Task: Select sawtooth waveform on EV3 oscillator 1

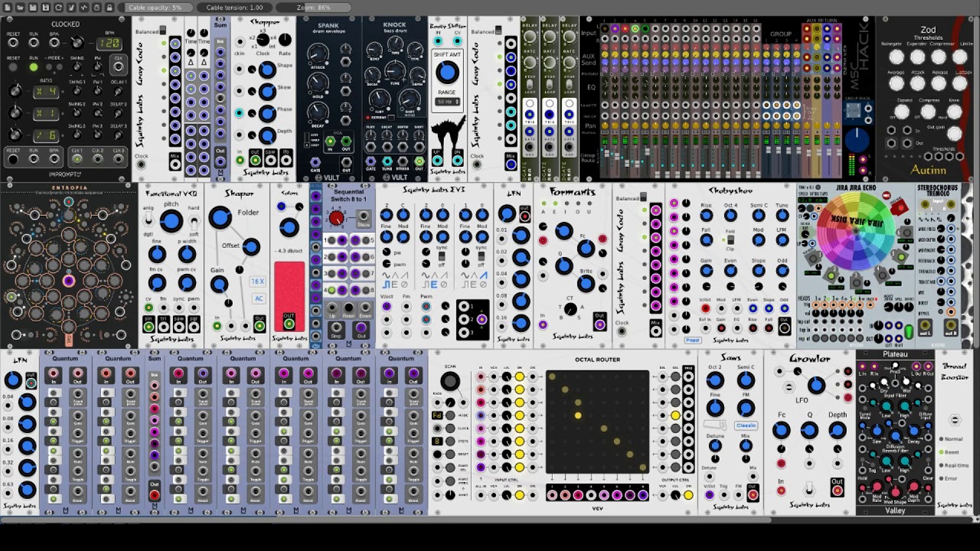Action: 405,275
